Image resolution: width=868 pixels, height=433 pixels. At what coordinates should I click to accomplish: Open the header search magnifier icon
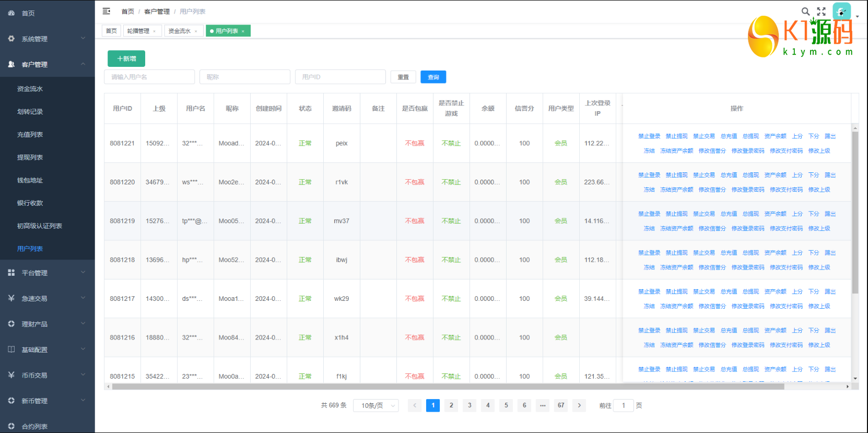(805, 11)
